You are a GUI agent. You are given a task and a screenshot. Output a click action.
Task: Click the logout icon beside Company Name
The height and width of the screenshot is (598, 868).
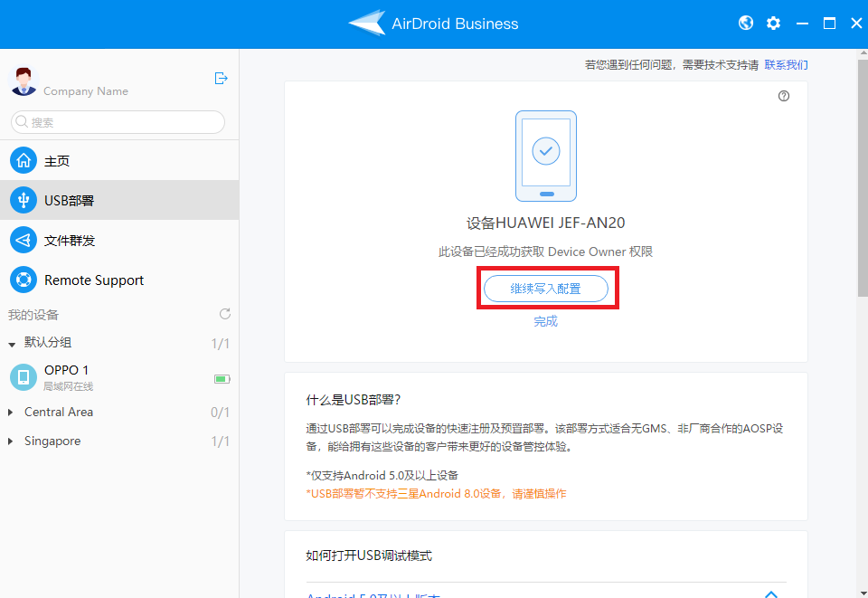pyautogui.click(x=221, y=78)
